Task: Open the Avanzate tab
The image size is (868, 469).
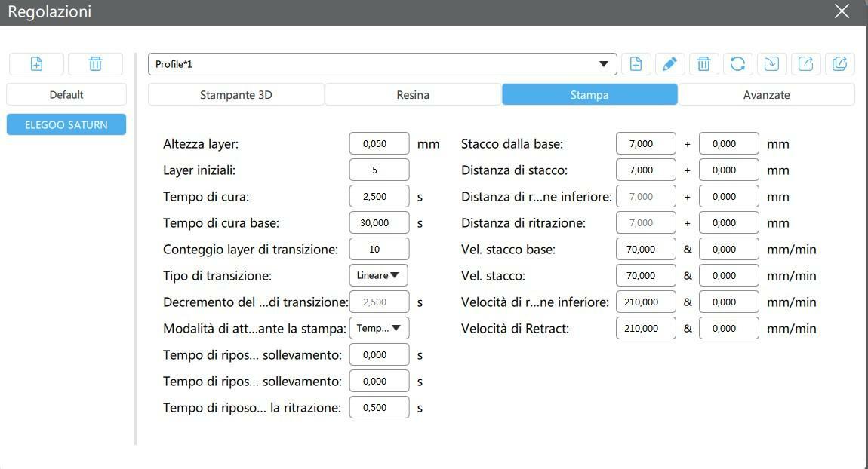Action: click(x=767, y=94)
